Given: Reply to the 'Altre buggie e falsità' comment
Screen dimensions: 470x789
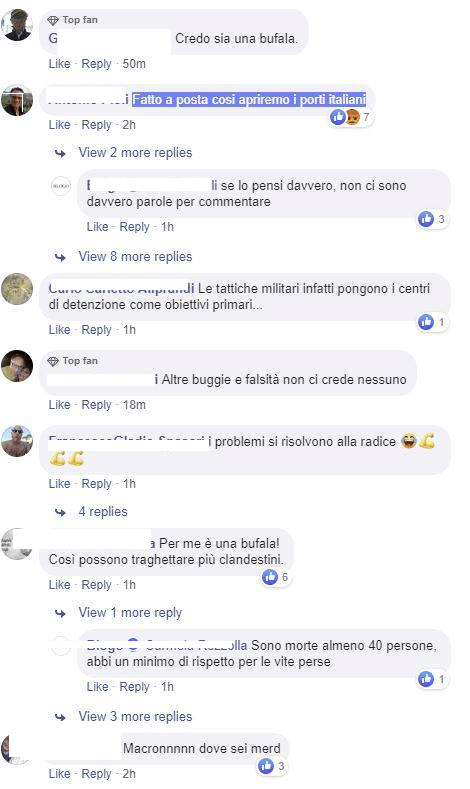Looking at the screenshot, I should (96, 405).
